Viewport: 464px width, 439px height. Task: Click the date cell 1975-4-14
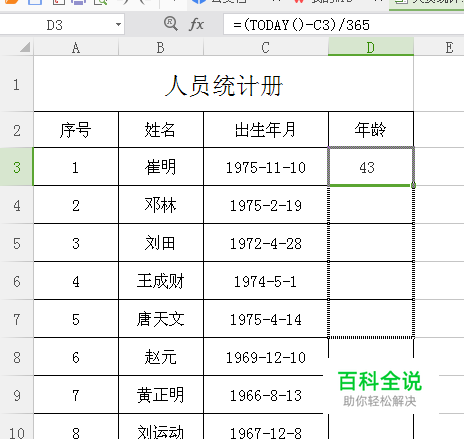click(x=266, y=319)
